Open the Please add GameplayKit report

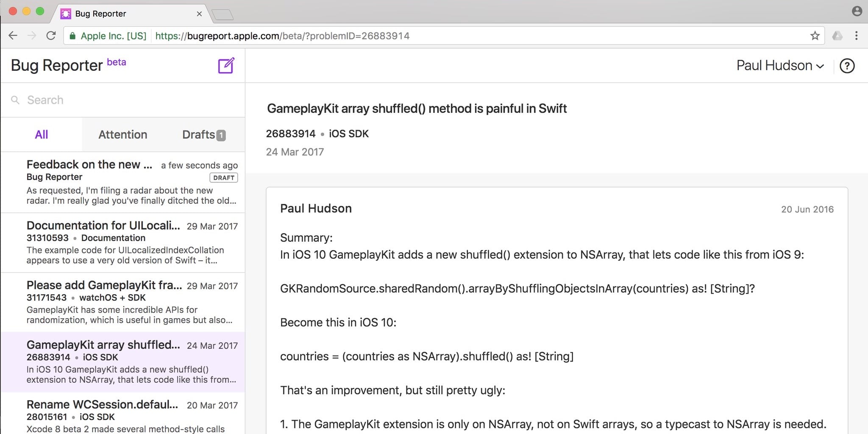point(127,302)
